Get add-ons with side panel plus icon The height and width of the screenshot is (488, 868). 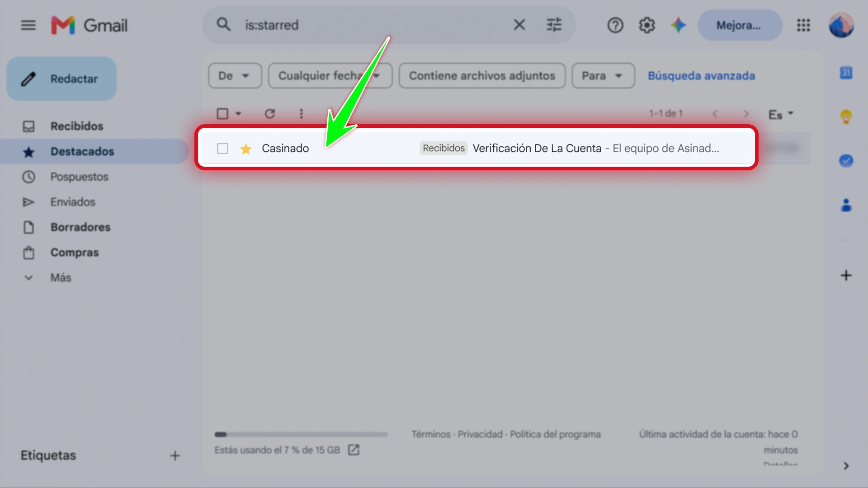pyautogui.click(x=846, y=275)
